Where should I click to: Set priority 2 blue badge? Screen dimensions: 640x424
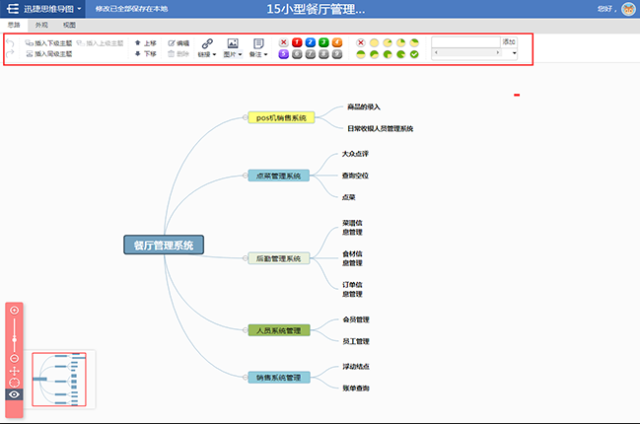click(310, 42)
